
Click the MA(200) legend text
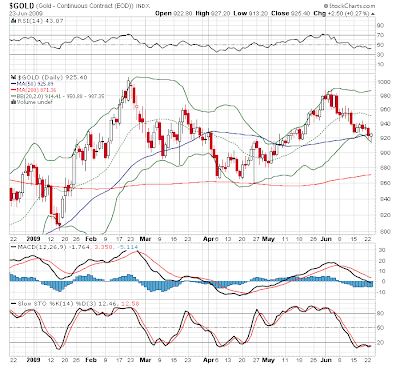pos(36,90)
